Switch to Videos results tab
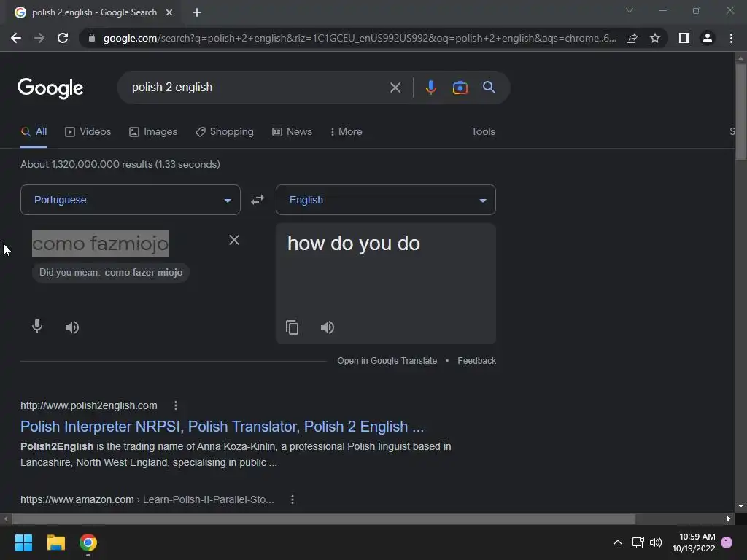Image resolution: width=747 pixels, height=560 pixels. [88, 132]
